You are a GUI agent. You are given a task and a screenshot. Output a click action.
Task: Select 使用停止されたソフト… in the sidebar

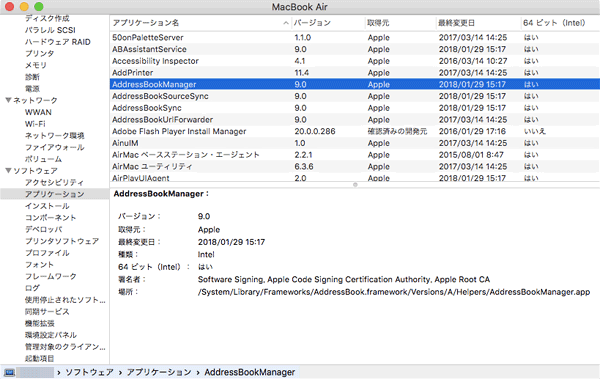(x=65, y=300)
